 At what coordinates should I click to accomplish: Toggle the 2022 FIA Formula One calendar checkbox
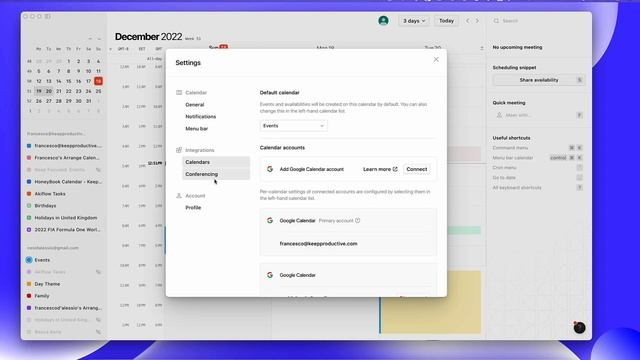(x=29, y=230)
